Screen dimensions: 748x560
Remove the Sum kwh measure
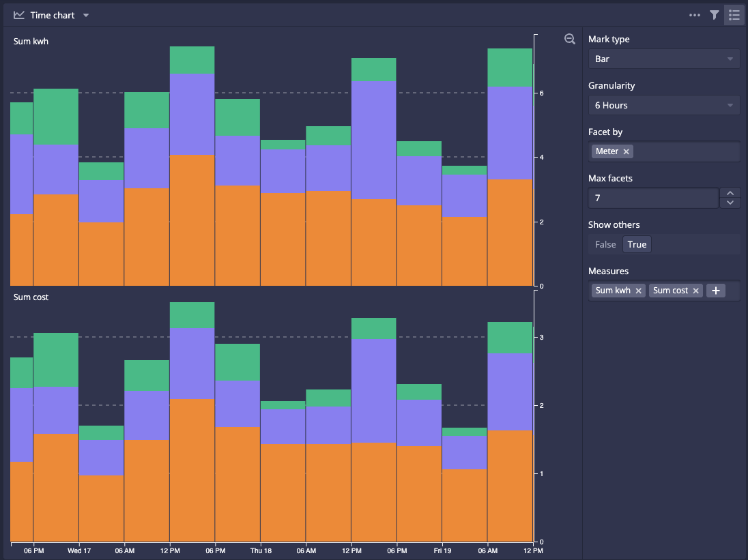point(638,291)
